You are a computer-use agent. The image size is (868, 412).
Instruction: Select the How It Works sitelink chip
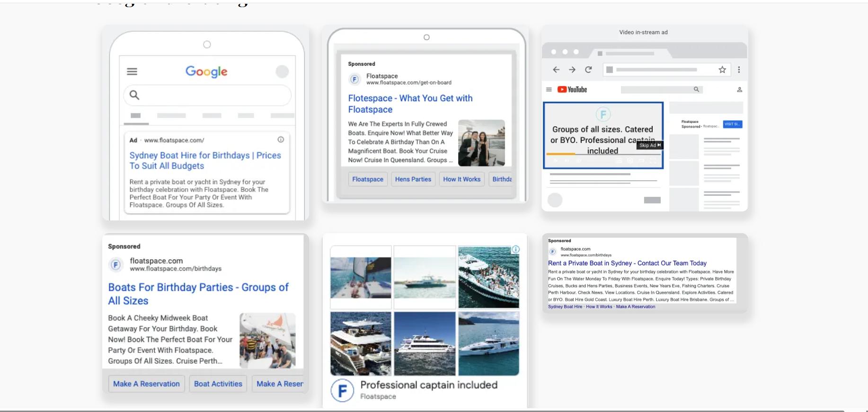click(x=461, y=179)
